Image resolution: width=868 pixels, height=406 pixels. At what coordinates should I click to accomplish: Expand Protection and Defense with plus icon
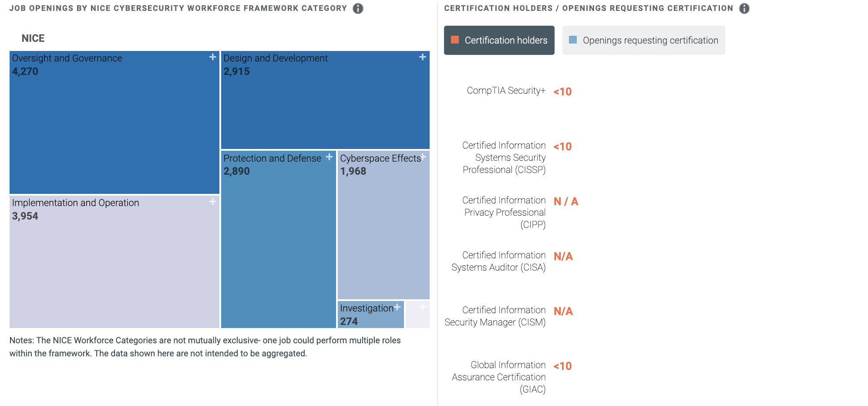(x=329, y=157)
